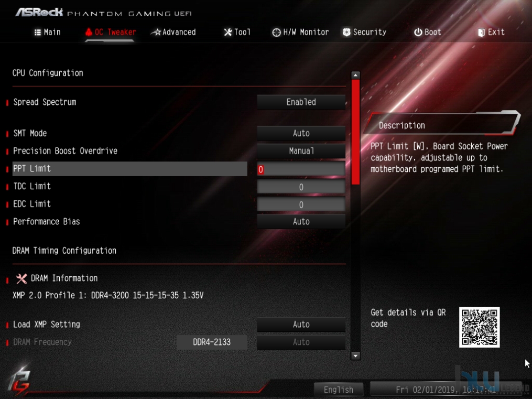This screenshot has width=532, height=399.
Task: Click the English language button
Action: click(338, 390)
